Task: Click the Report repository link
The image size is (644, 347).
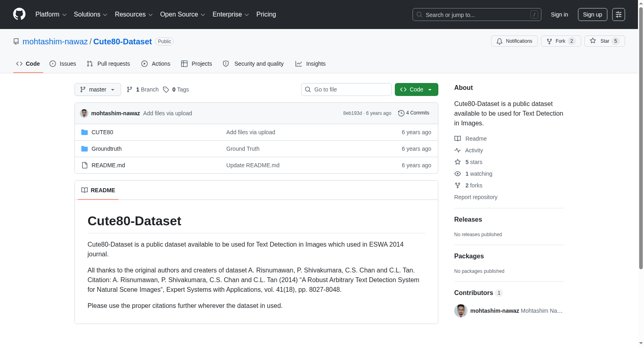Action: coord(476,197)
